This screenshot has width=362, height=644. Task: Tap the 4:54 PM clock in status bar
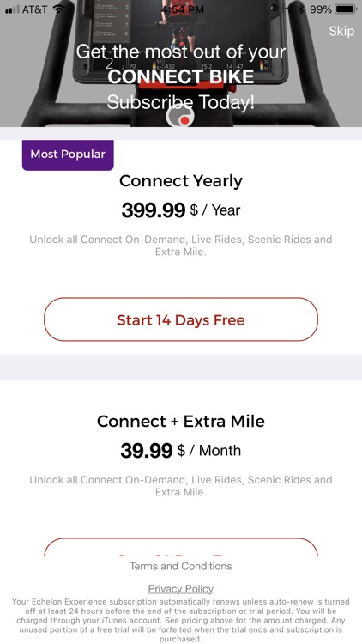(182, 9)
